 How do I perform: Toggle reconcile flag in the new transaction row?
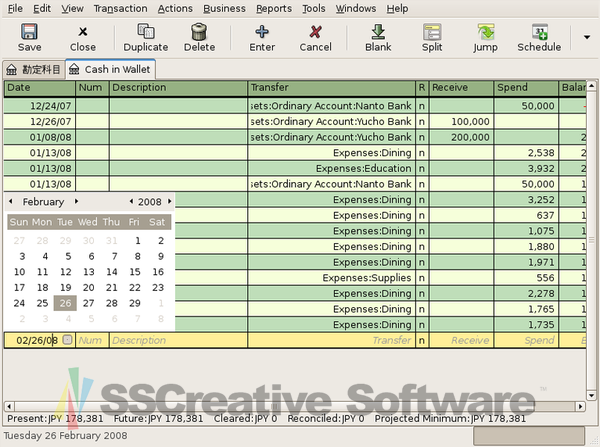(x=422, y=340)
